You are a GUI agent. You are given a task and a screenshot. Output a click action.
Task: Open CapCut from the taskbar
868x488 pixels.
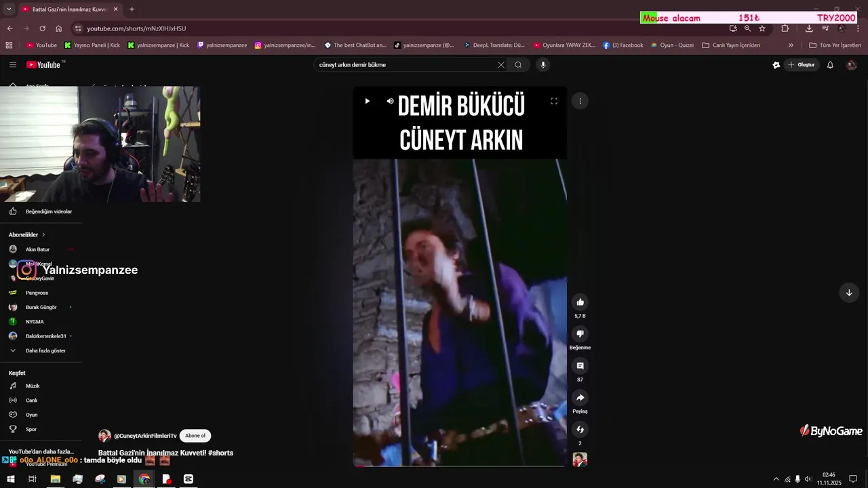click(x=189, y=479)
